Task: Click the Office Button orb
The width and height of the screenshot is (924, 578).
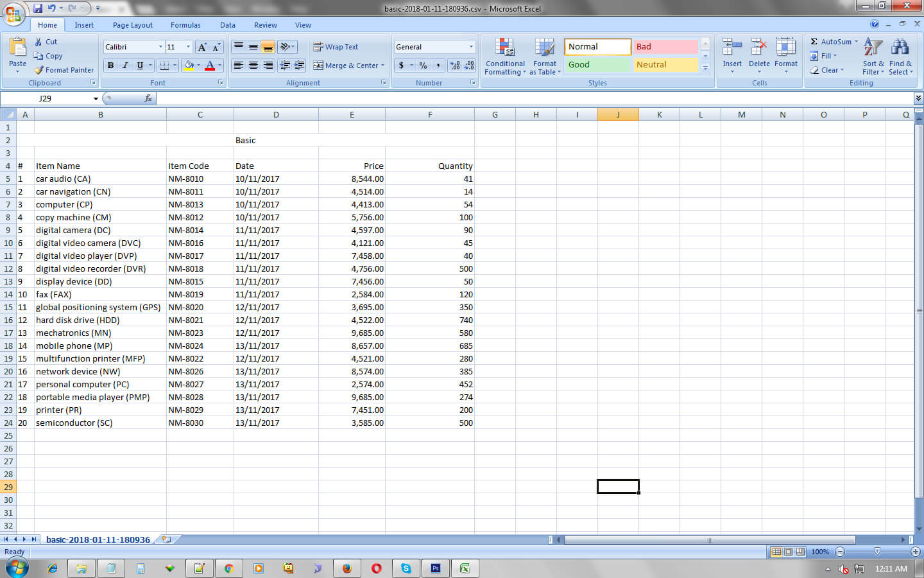Action: [x=13, y=13]
